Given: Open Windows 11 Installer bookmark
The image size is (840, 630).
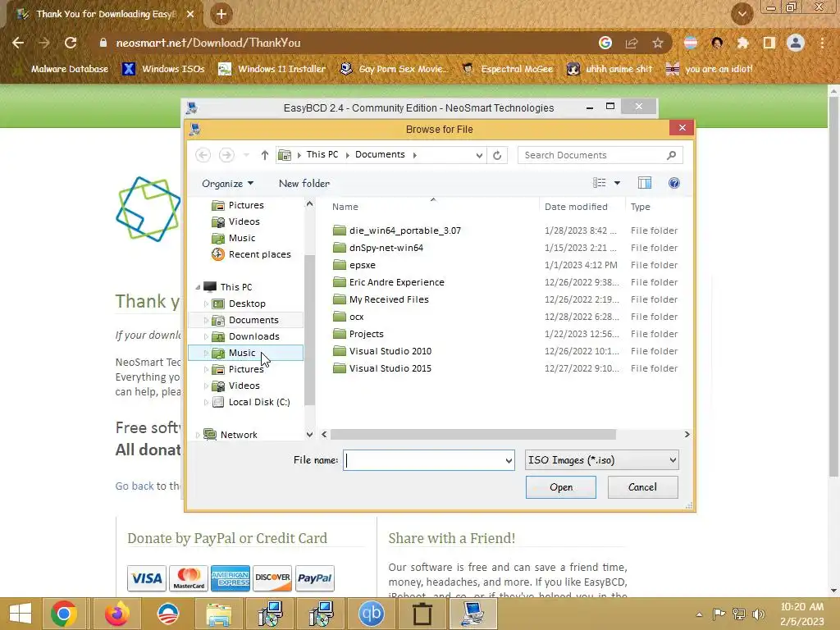Looking at the screenshot, I should tap(272, 69).
